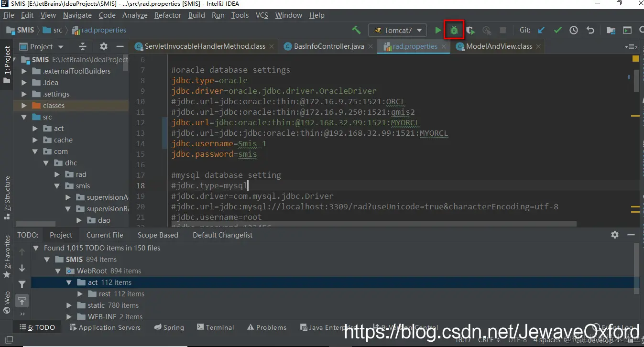Open the Web side tool window
Viewport: 644px width, 347px height.
(7, 302)
